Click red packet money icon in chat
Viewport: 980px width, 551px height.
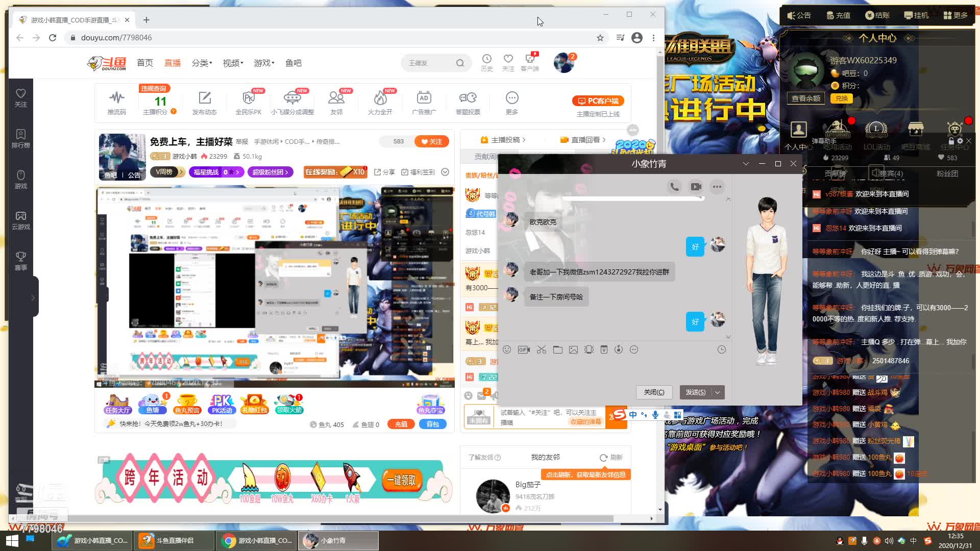click(x=604, y=349)
